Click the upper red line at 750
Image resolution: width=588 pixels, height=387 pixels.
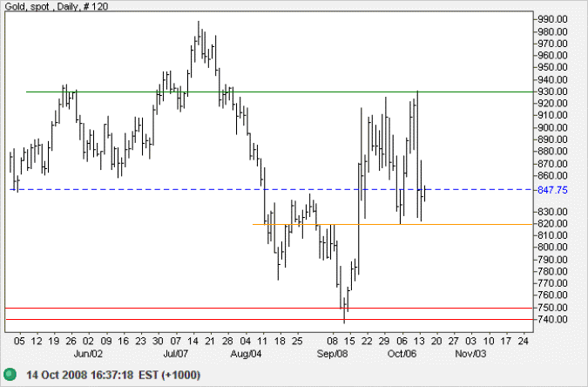(268, 308)
